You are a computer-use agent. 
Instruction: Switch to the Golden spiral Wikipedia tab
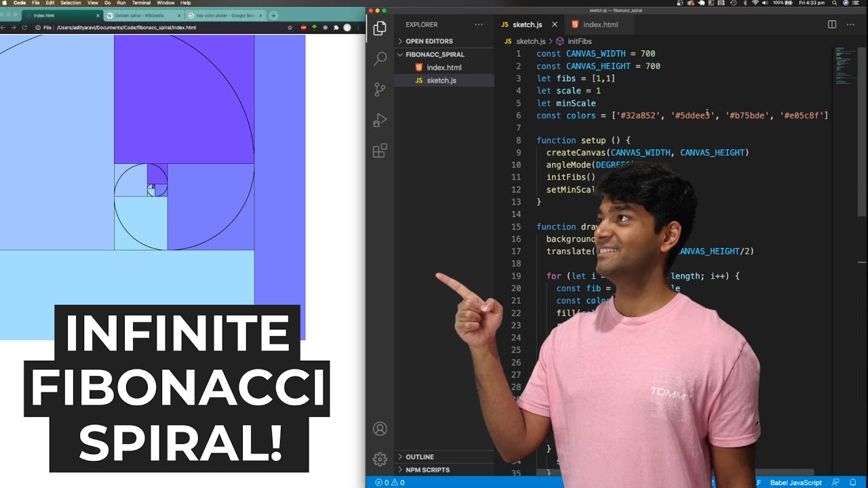[x=144, y=16]
